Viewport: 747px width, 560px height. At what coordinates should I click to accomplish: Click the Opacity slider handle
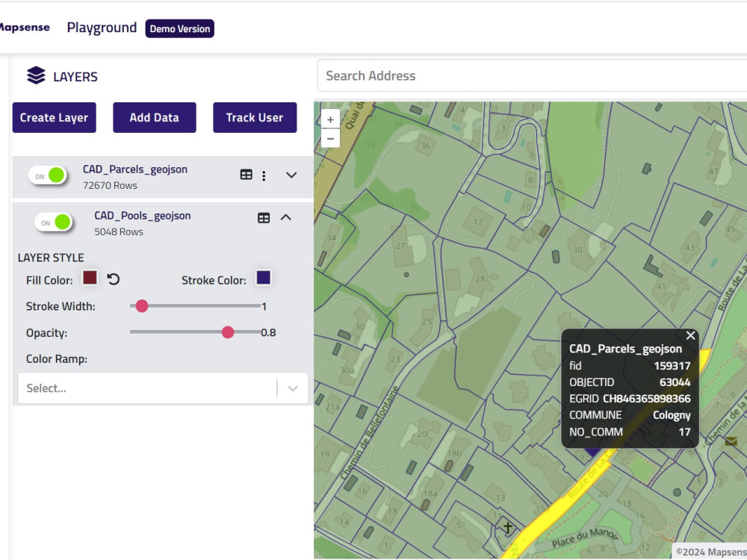tap(228, 332)
